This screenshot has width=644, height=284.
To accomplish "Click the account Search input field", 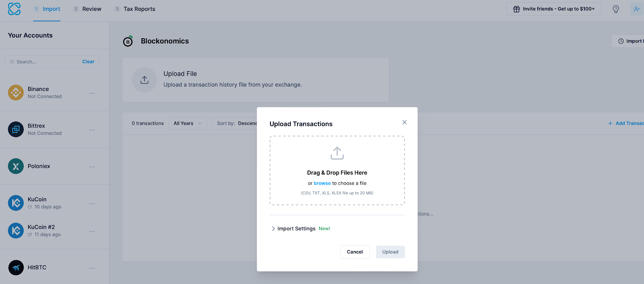I will [x=46, y=62].
